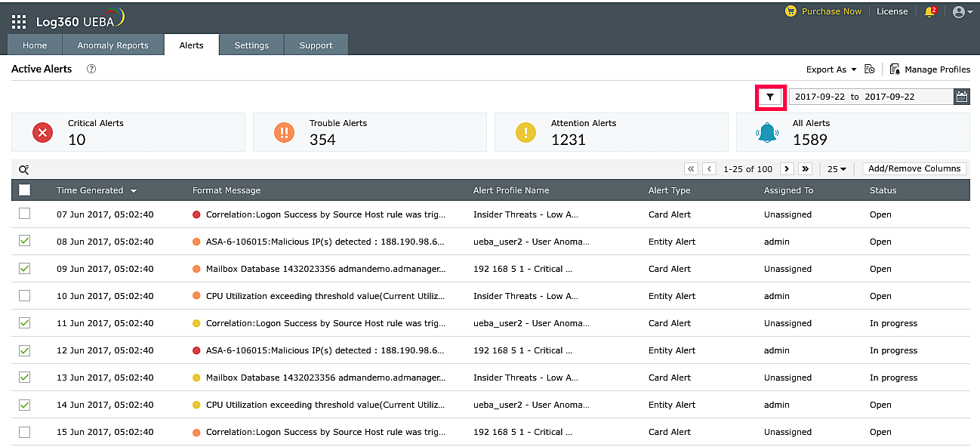This screenshot has height=447, width=980.
Task: Open the filter icon next to date range
Action: 770,97
